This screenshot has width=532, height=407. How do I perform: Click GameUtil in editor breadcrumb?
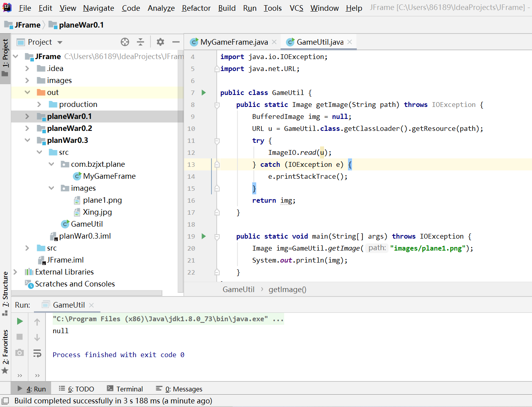tap(238, 289)
